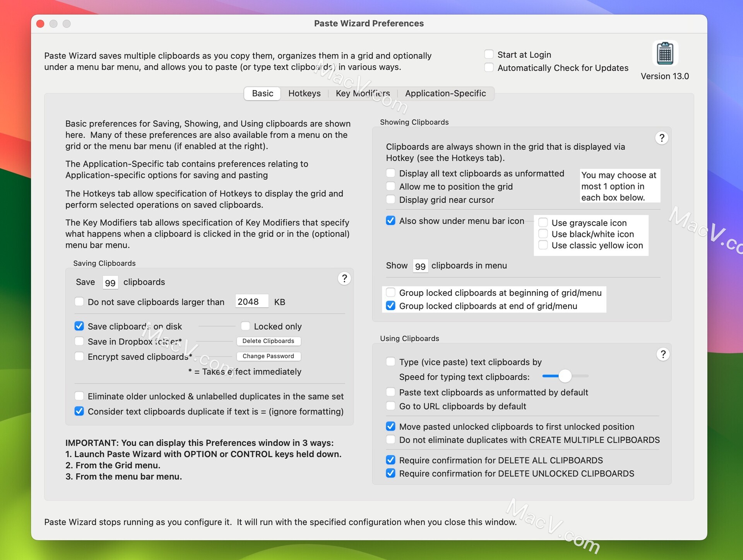Enable Go to URL clipboards by default
743x560 pixels.
coord(391,406)
